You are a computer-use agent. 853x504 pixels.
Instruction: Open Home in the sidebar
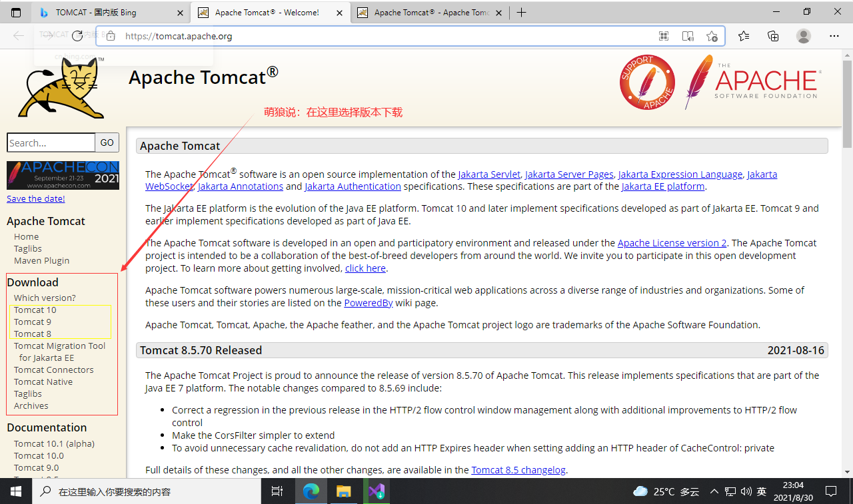26,236
